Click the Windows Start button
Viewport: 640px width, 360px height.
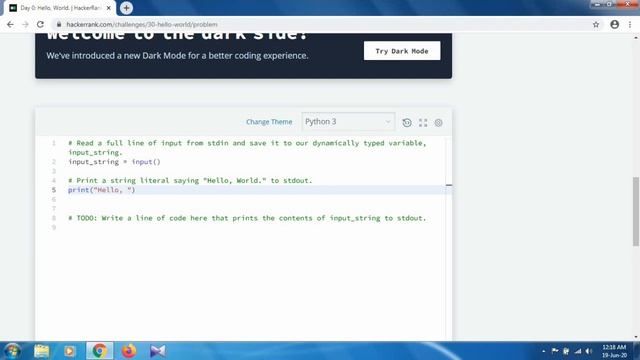12,351
